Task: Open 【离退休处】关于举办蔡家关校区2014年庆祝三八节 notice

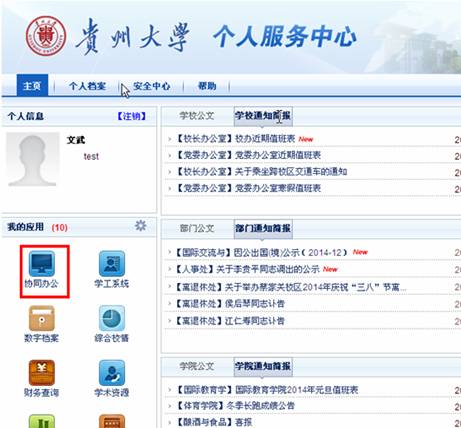Action: [x=291, y=287]
